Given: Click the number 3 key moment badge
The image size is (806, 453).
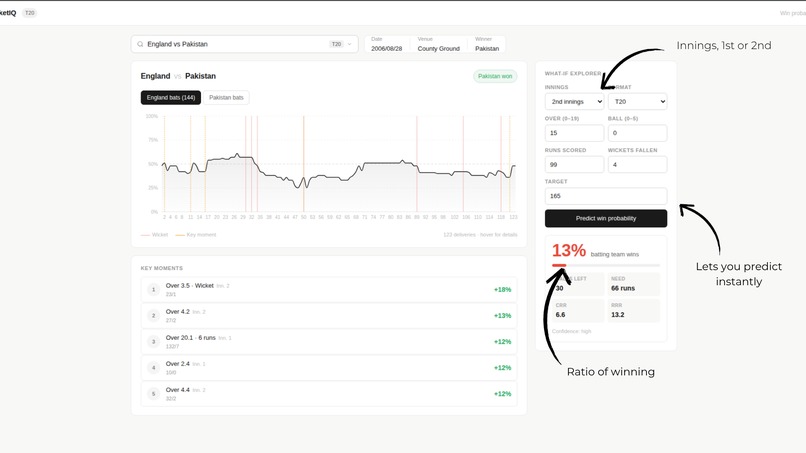Looking at the screenshot, I should pos(153,341).
